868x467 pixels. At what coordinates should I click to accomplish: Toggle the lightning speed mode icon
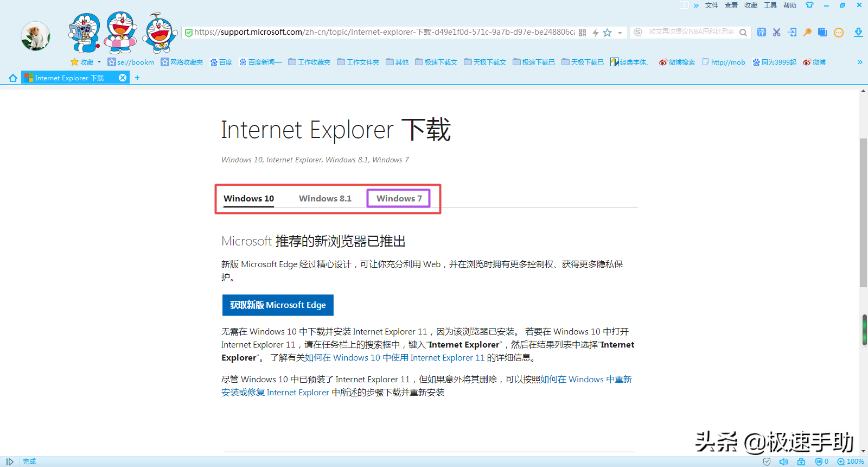[x=596, y=33]
